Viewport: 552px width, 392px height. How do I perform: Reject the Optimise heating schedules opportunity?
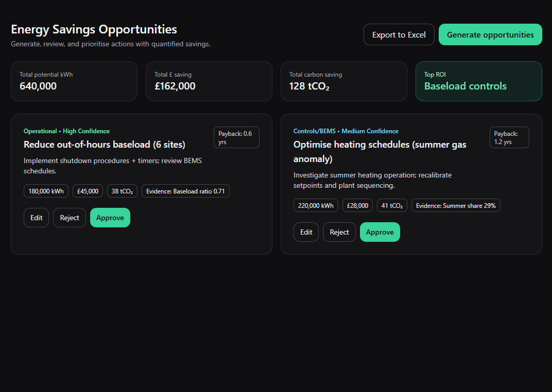339,231
